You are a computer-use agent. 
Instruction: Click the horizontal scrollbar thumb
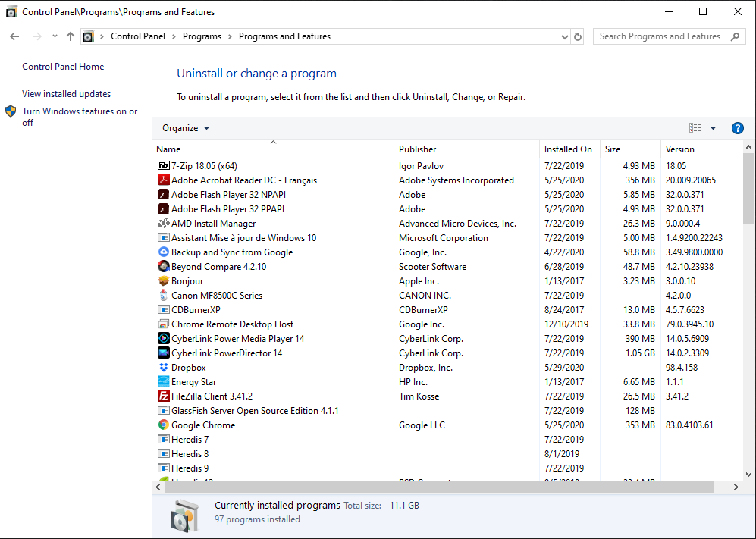[439, 487]
